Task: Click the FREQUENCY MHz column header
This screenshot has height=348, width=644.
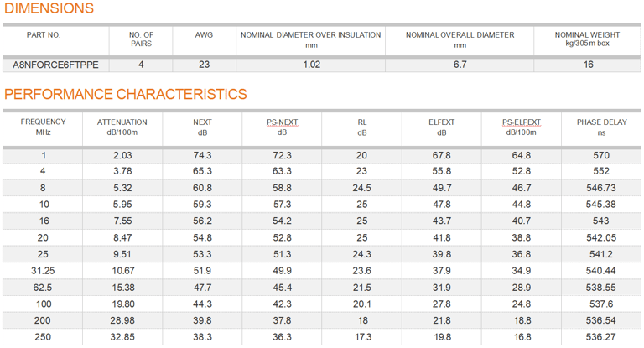Action: coord(44,127)
